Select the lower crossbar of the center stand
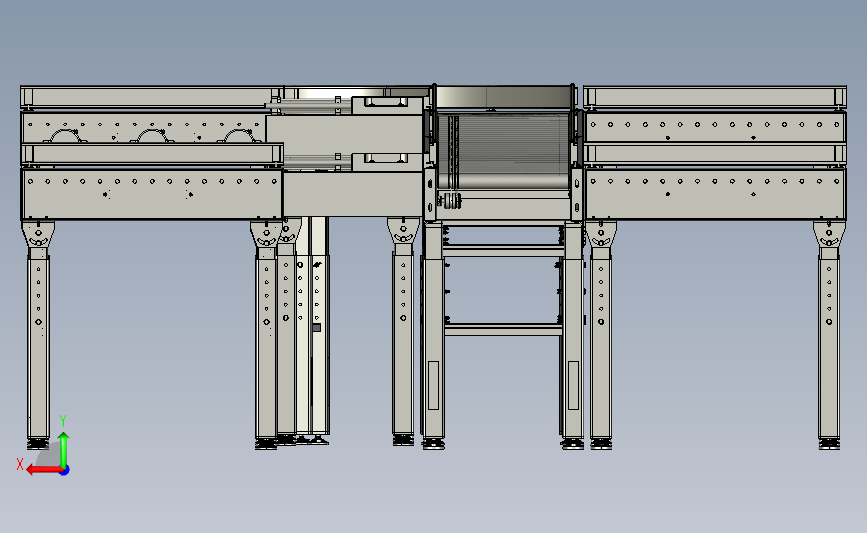The height and width of the screenshot is (533, 867). [x=503, y=330]
